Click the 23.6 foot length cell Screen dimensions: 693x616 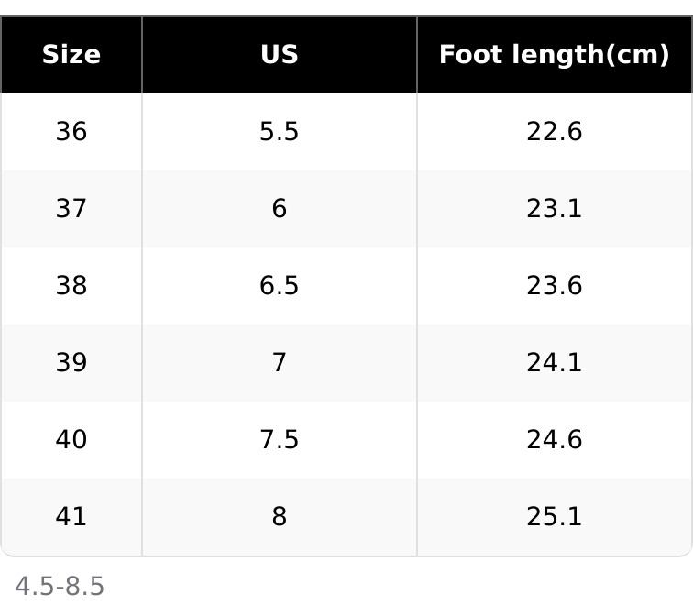click(554, 286)
